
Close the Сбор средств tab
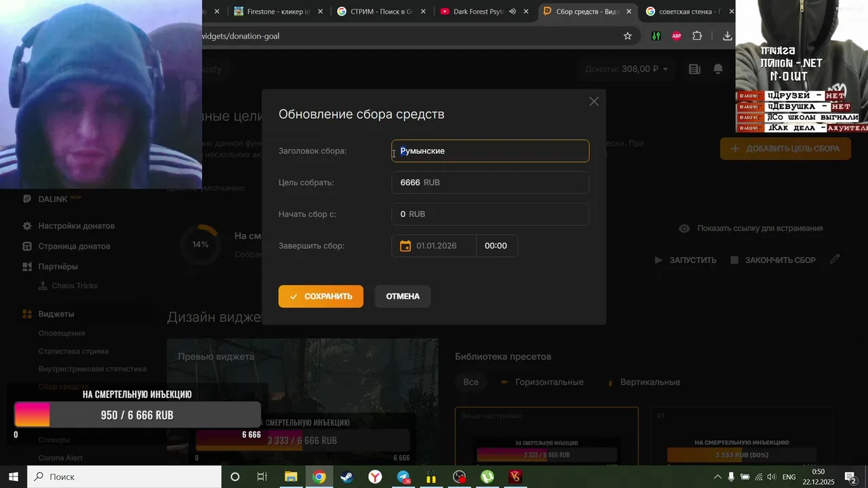click(629, 12)
